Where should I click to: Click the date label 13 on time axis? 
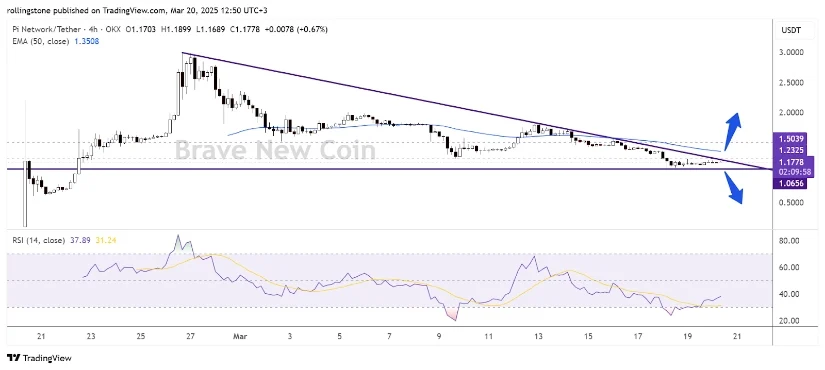[x=538, y=336]
